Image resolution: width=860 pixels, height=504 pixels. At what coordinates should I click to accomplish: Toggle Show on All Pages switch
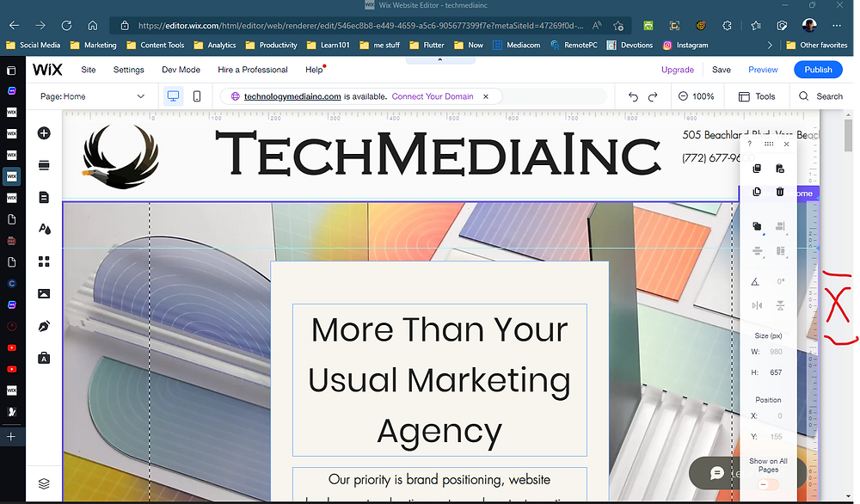(x=768, y=485)
